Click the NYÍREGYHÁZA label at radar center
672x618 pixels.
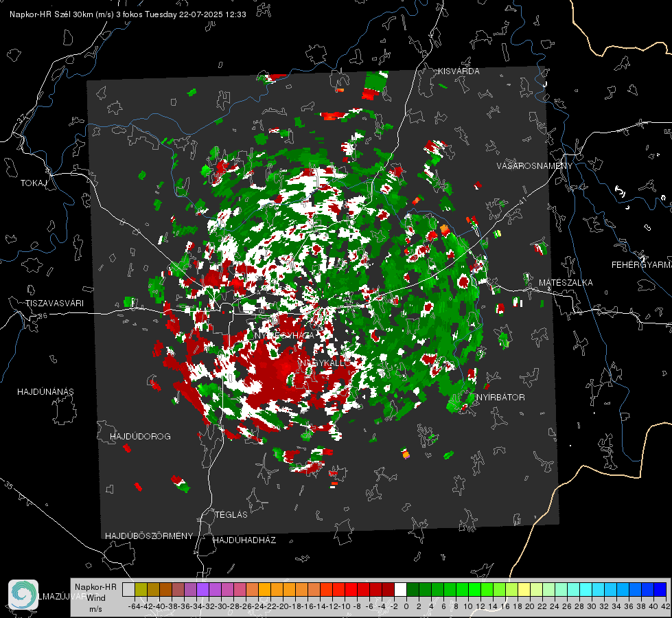tap(285, 335)
